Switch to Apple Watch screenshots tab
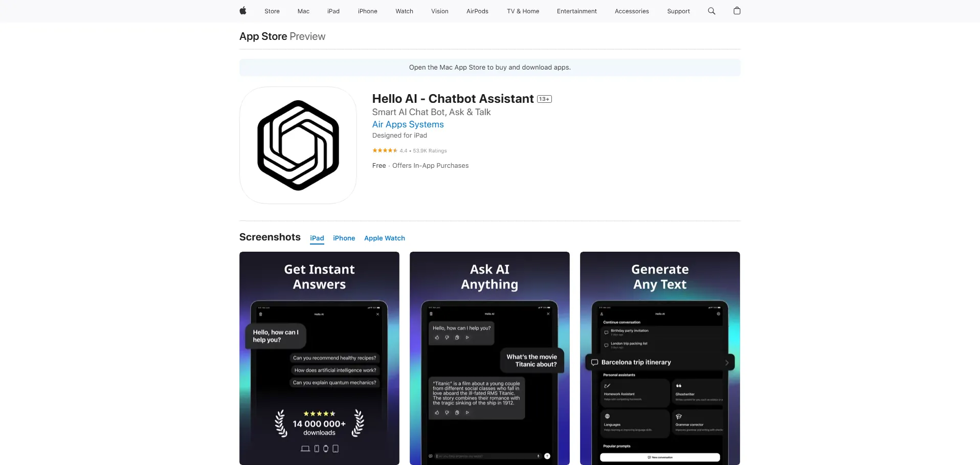Viewport: 980px width, 465px height. point(385,238)
